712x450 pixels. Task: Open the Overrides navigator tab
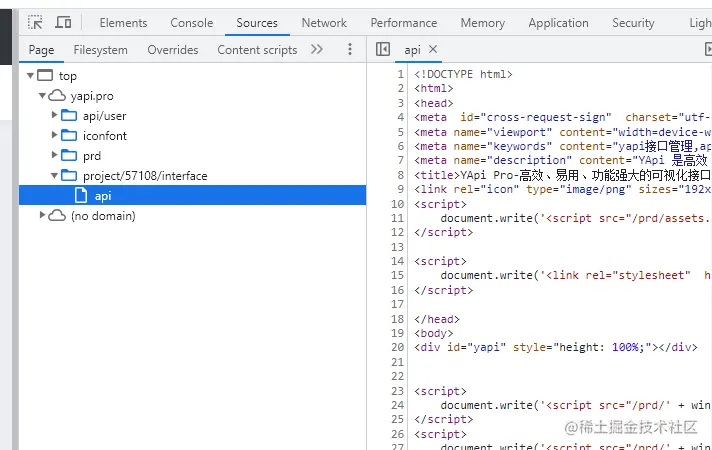(x=173, y=49)
